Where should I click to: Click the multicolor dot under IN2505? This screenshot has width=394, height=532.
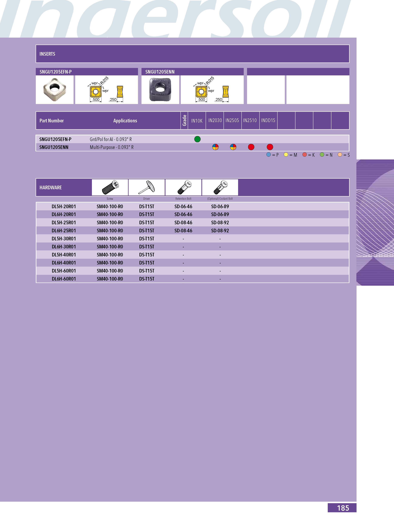[233, 147]
